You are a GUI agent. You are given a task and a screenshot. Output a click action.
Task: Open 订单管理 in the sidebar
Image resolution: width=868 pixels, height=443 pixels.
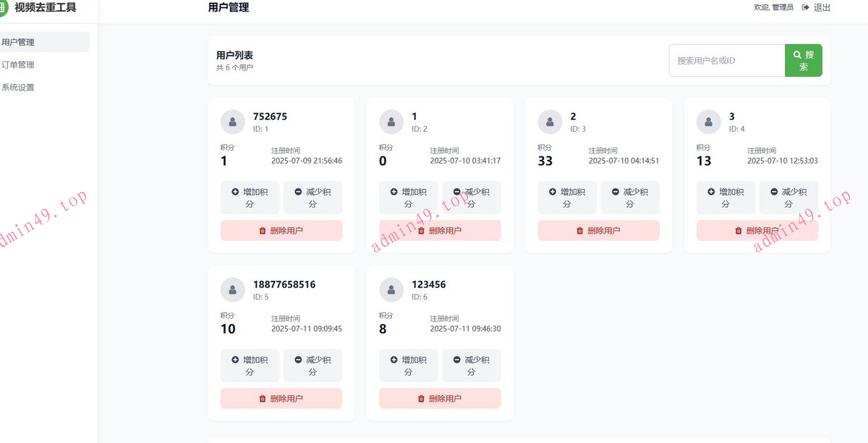tap(19, 64)
